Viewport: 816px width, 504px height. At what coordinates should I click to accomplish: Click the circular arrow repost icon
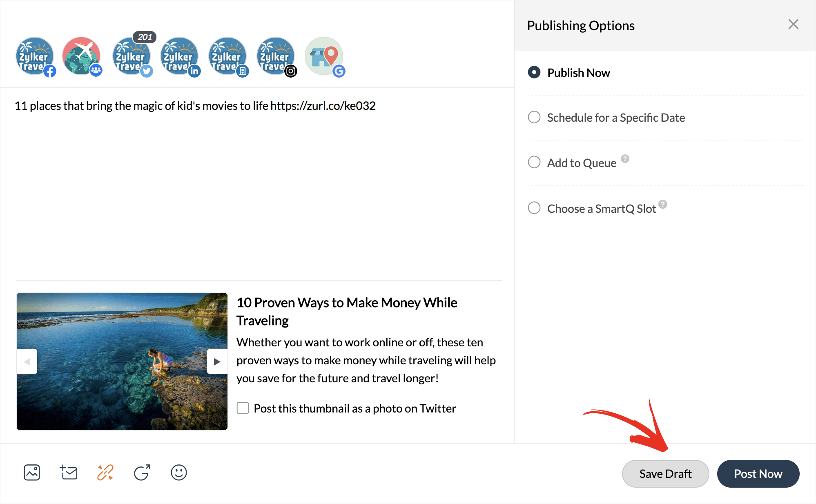[142, 473]
